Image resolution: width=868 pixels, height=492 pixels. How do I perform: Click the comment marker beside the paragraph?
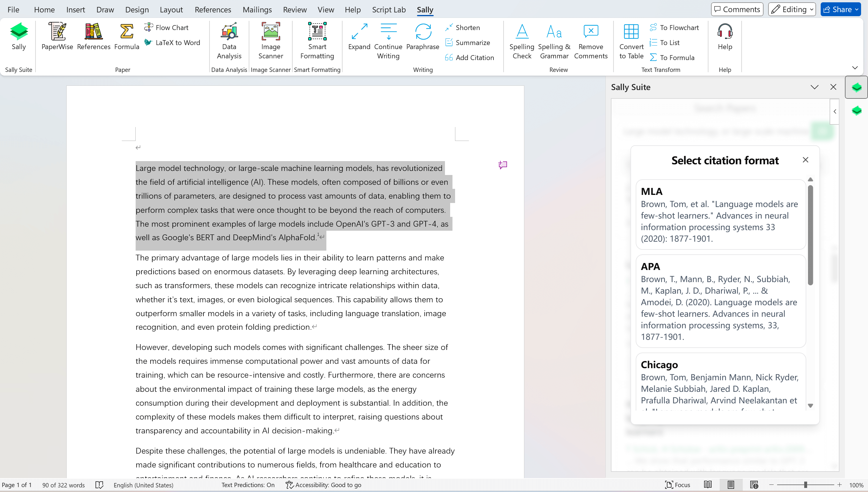click(503, 165)
